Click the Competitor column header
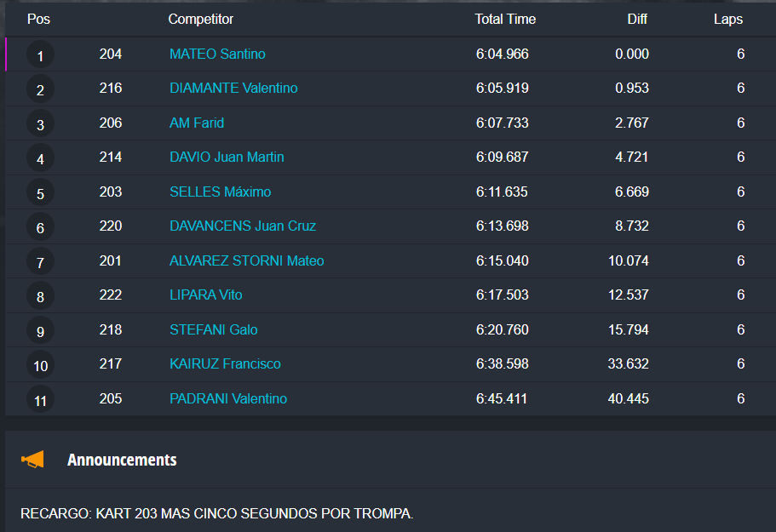The width and height of the screenshot is (776, 532). [200, 20]
